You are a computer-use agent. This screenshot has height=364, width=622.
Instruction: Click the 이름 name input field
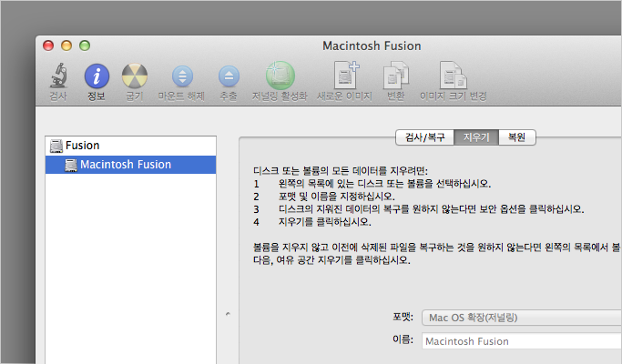[x=522, y=341]
